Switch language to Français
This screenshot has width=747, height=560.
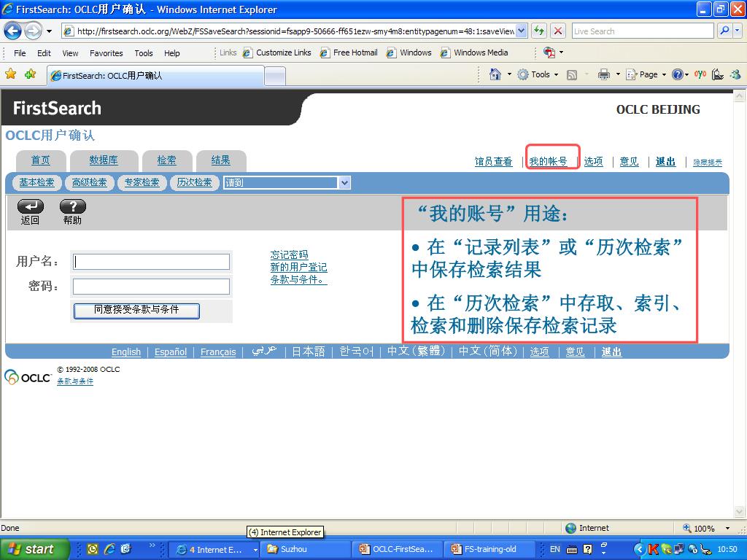coord(218,352)
